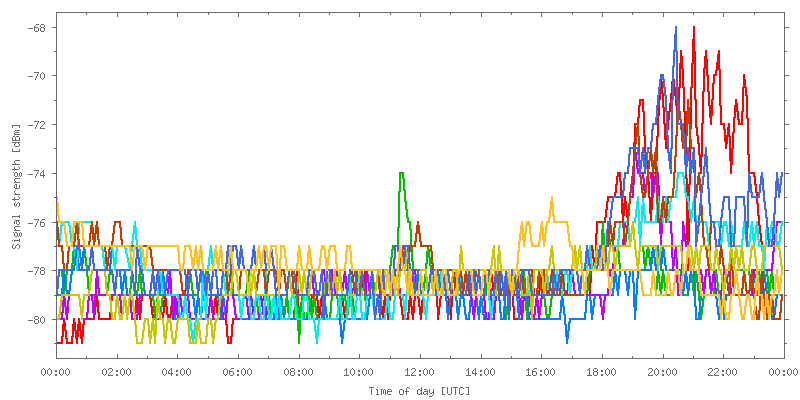Click the orange line's peak after 16:00
This screenshot has width=800, height=400.
(551, 198)
